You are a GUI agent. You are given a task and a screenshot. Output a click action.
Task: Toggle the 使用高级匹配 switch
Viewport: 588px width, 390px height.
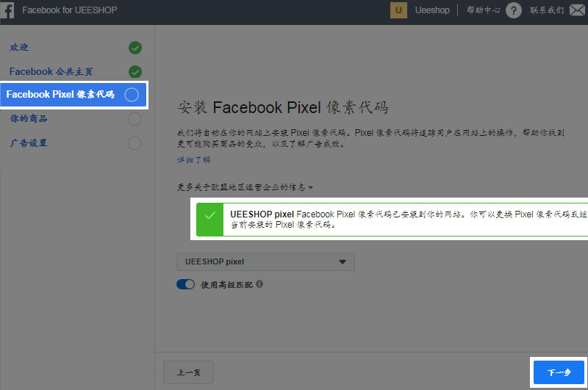pos(186,284)
